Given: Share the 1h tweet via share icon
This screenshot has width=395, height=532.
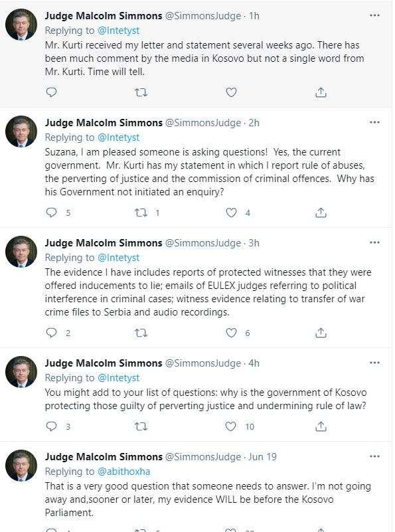Looking at the screenshot, I should click(x=321, y=92).
